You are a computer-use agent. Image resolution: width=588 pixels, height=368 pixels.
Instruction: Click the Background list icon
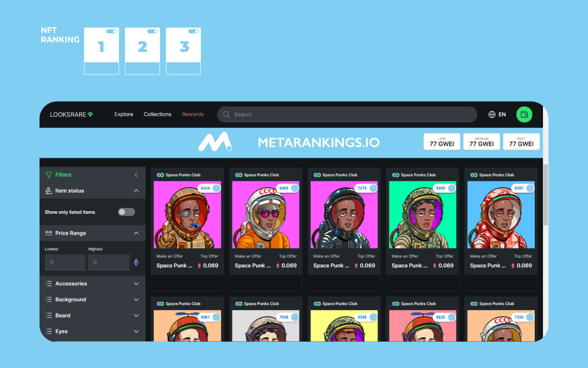click(49, 299)
